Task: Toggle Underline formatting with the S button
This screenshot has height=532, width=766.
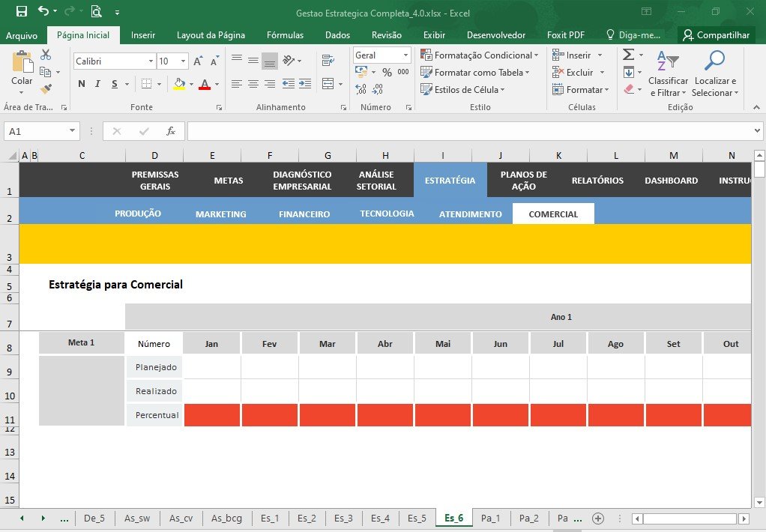Action: click(115, 84)
